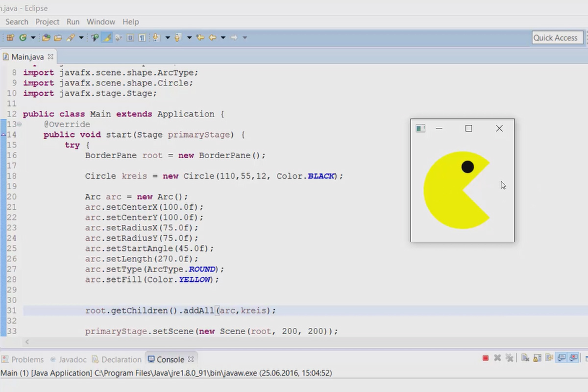Click line 'BorderPane root = new BorderPane();'
Viewport: 588px width, 392px height.
pyautogui.click(x=175, y=155)
